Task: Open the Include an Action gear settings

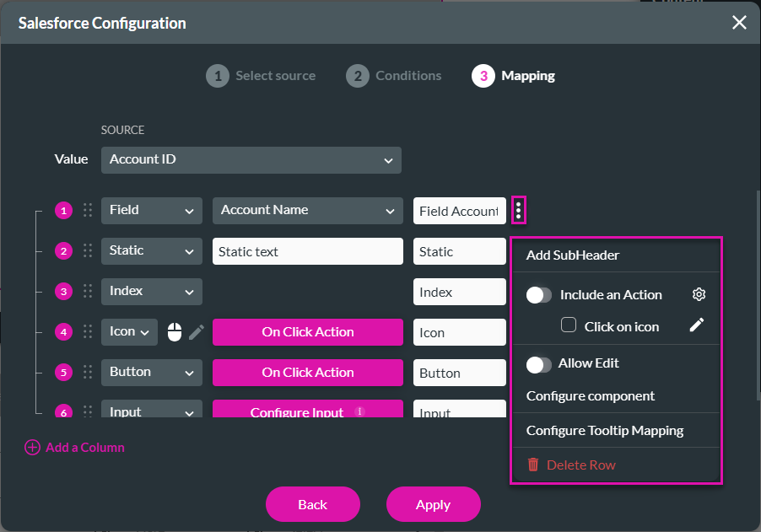Action: (699, 294)
